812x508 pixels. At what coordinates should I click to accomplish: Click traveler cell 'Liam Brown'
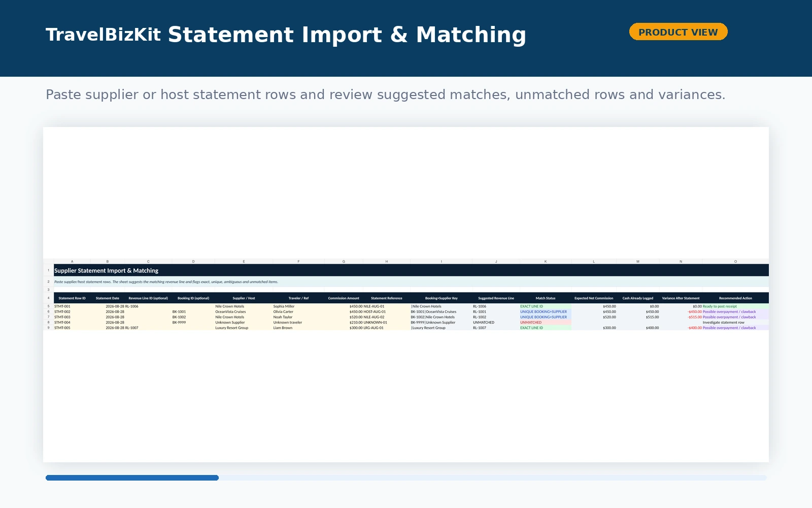tap(298, 328)
